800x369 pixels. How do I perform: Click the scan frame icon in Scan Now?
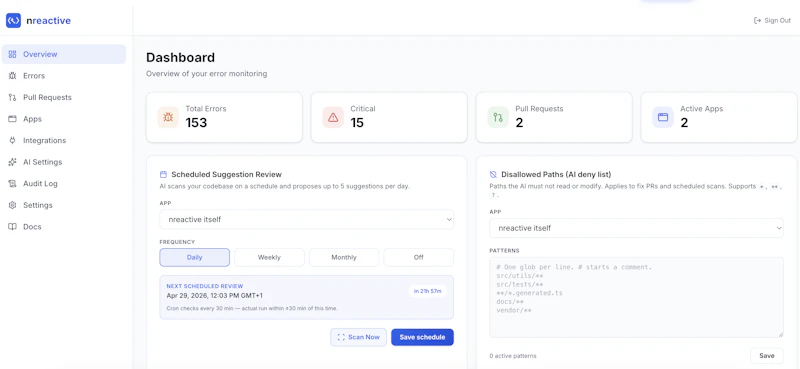click(341, 337)
